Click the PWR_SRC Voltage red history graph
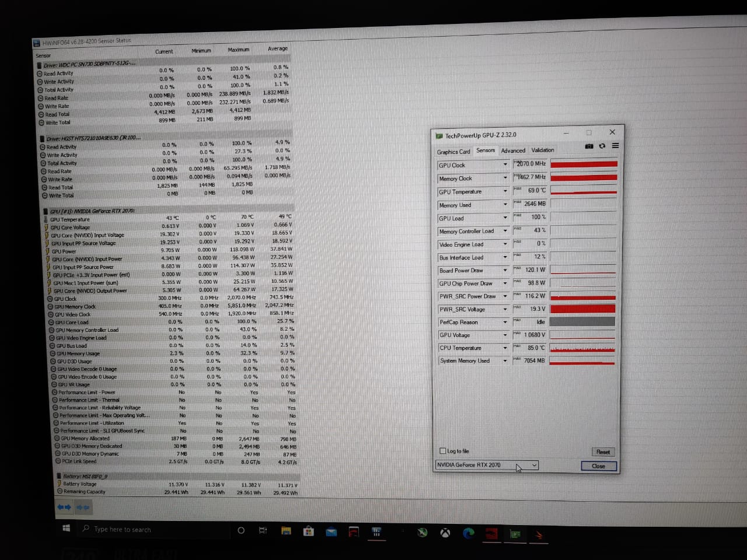This screenshot has width=747, height=560. click(x=582, y=309)
